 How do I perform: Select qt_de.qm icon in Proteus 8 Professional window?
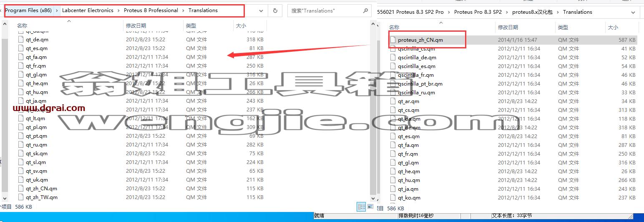pos(21,40)
